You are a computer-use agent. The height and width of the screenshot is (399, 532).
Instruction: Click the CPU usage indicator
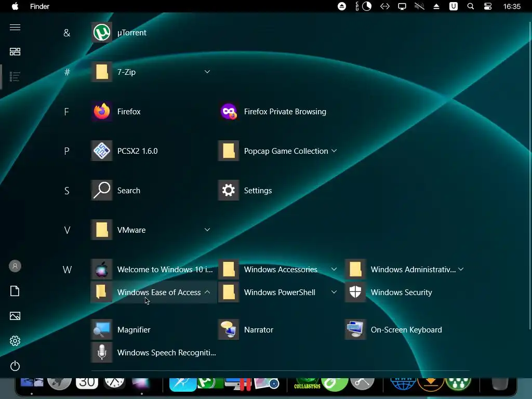click(x=364, y=6)
